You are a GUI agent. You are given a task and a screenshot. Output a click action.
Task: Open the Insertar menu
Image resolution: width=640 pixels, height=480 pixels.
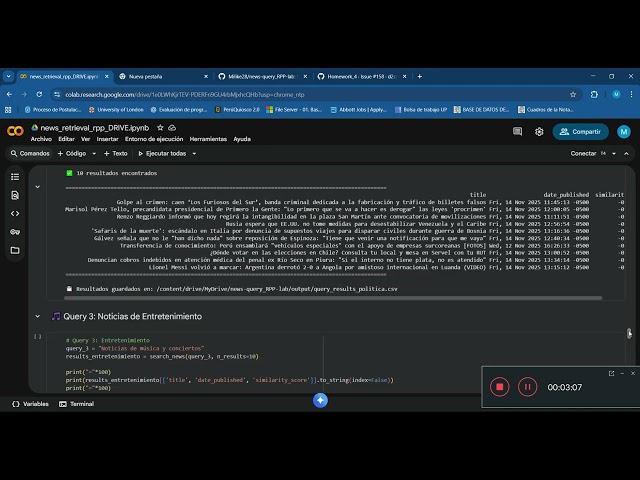point(107,139)
